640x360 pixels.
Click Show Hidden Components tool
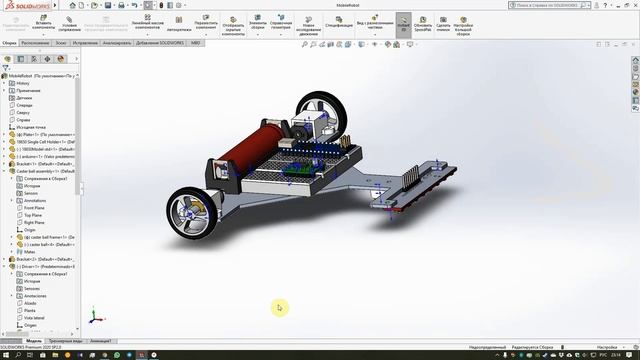(233, 26)
